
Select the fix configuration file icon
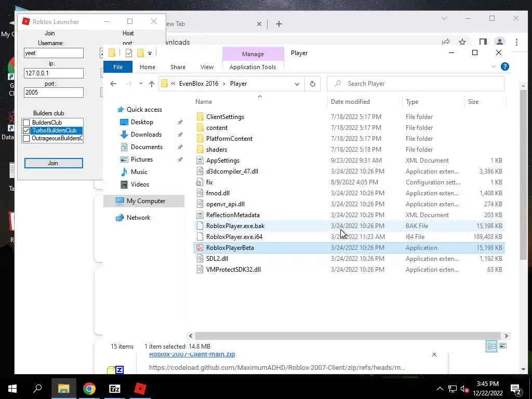[x=200, y=182]
